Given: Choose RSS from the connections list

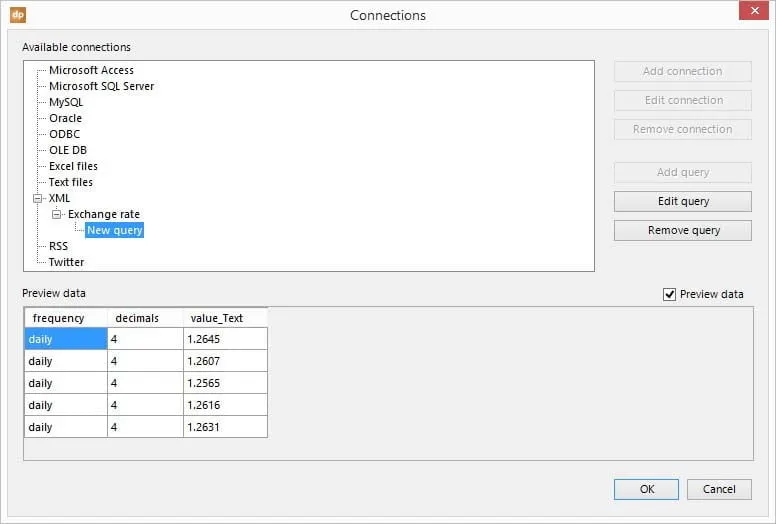Looking at the screenshot, I should (x=58, y=246).
